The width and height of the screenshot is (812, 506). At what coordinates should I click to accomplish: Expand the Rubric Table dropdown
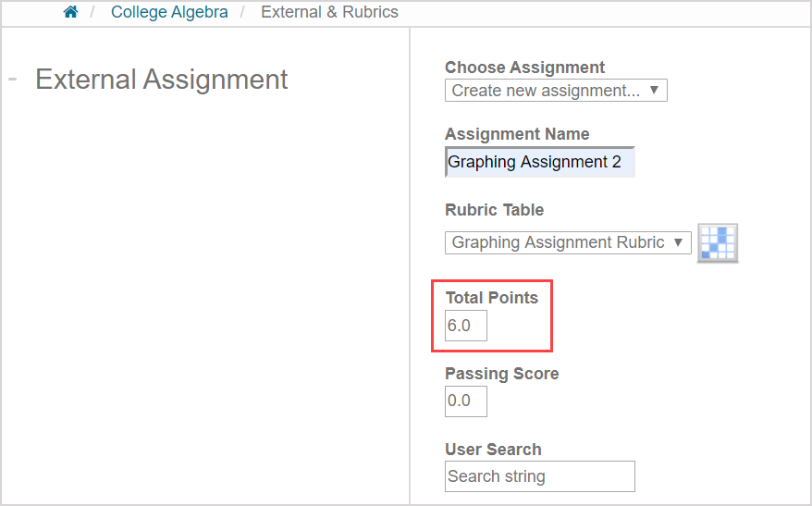point(568,242)
